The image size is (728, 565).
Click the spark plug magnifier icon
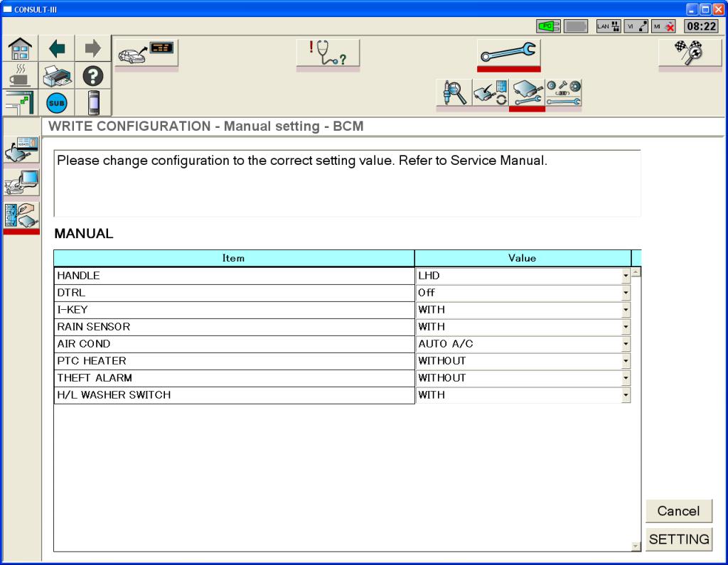point(454,94)
